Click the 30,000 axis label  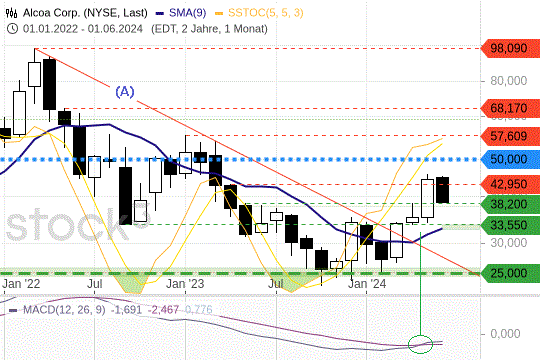[509, 243]
